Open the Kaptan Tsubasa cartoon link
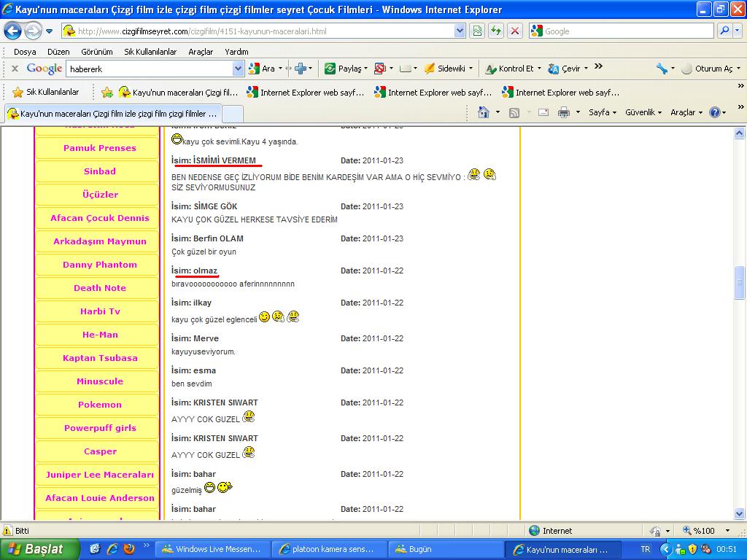Viewport: 747px width, 560px height. [100, 358]
